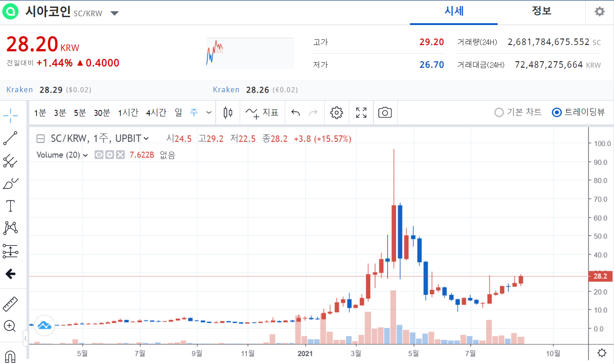Open the SC/KRW market selector dropdown
The image size is (614, 364).
pos(115,13)
